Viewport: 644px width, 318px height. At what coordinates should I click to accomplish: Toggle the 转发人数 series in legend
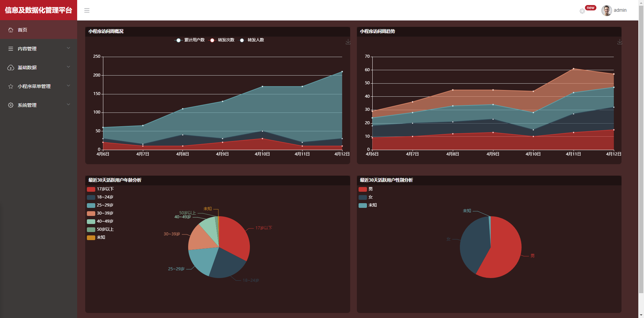point(251,40)
